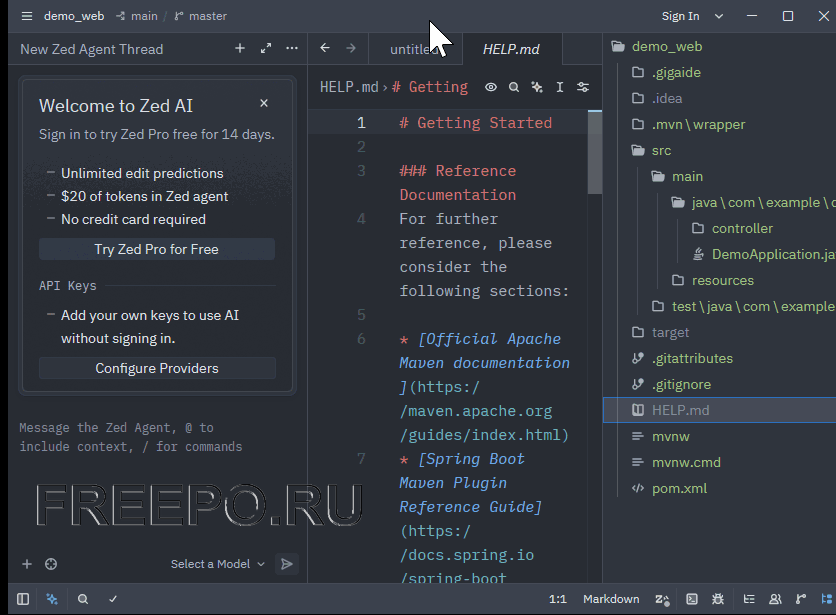Open dropdown chevron beside Sign In
836x615 pixels.
pos(719,16)
